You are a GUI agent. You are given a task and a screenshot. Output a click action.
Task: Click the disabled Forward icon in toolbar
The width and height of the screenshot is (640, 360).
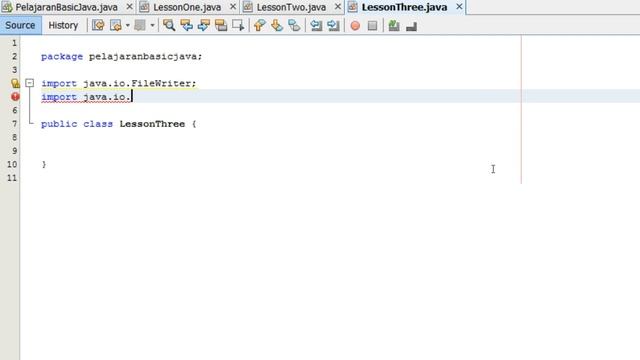pos(140,25)
